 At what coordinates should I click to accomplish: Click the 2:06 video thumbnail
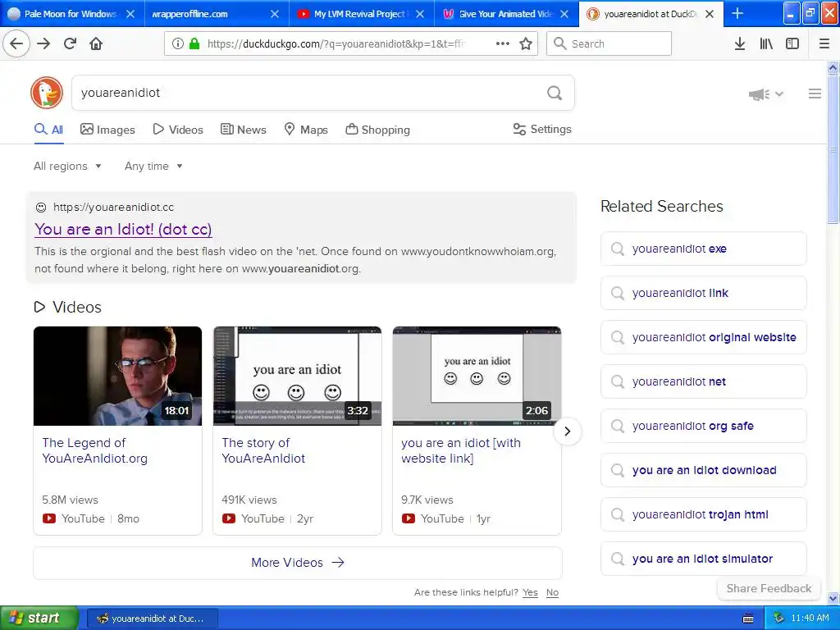(477, 376)
